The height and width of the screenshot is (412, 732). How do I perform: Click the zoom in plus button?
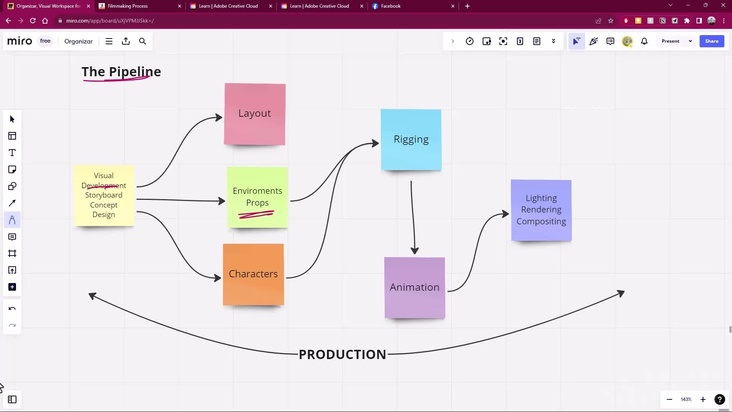tap(703, 399)
